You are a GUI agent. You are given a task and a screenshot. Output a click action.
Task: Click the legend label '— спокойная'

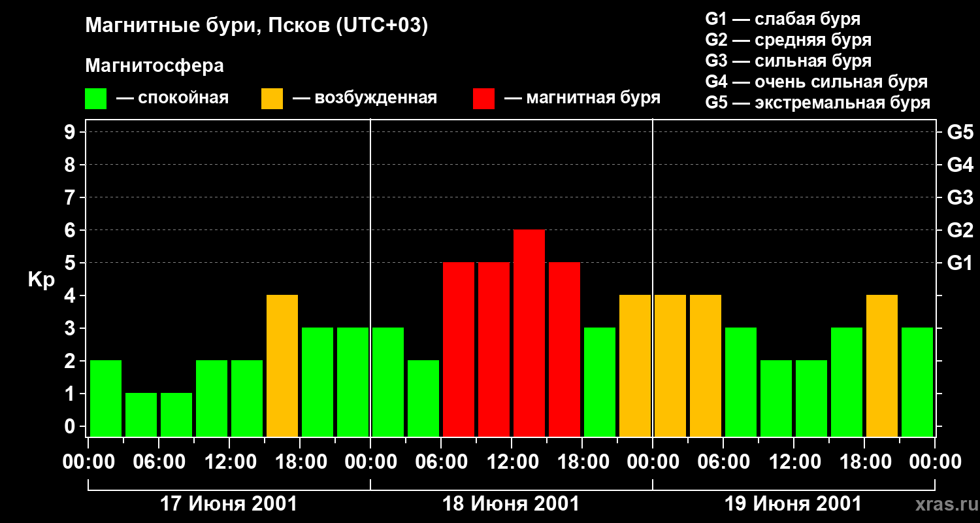(172, 98)
